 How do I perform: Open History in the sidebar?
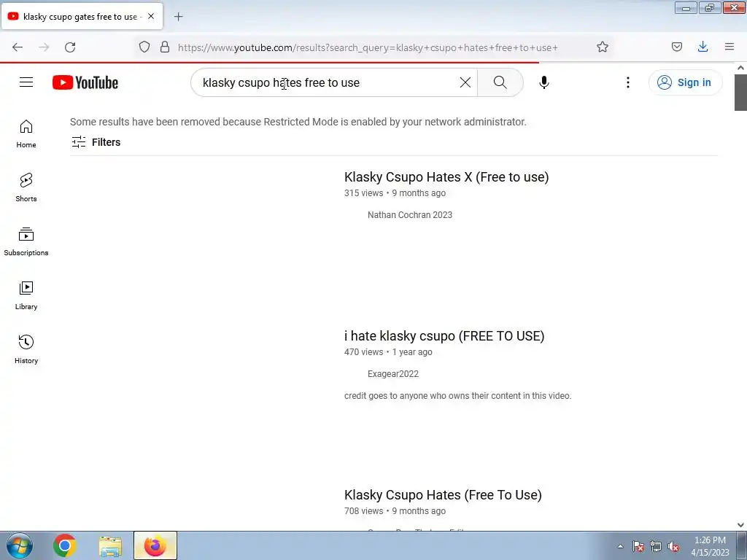(x=26, y=349)
